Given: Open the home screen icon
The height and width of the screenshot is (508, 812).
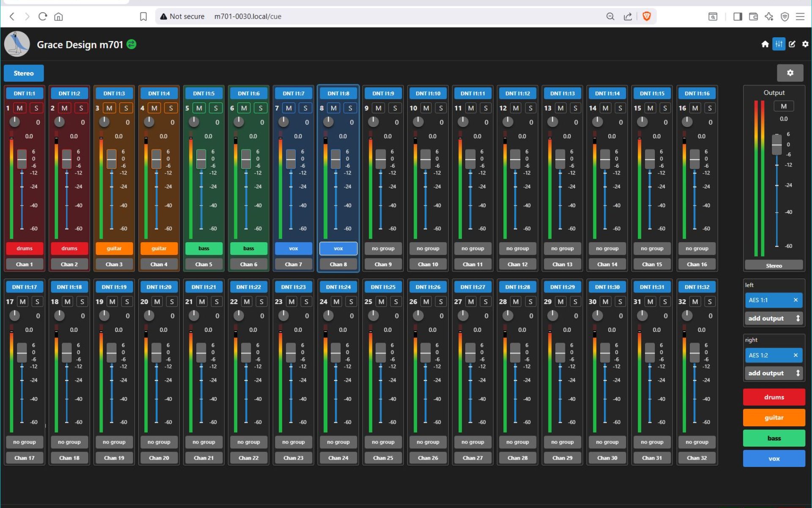Looking at the screenshot, I should [x=765, y=44].
